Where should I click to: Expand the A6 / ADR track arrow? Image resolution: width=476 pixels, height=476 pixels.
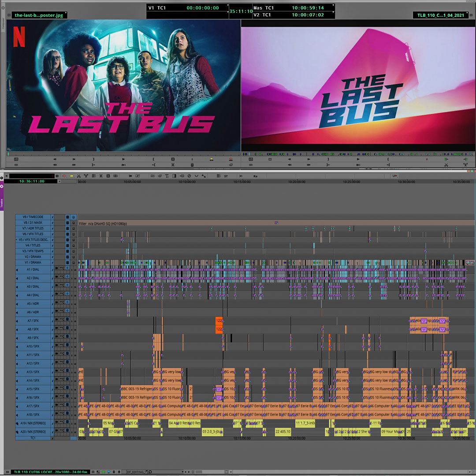17,312
